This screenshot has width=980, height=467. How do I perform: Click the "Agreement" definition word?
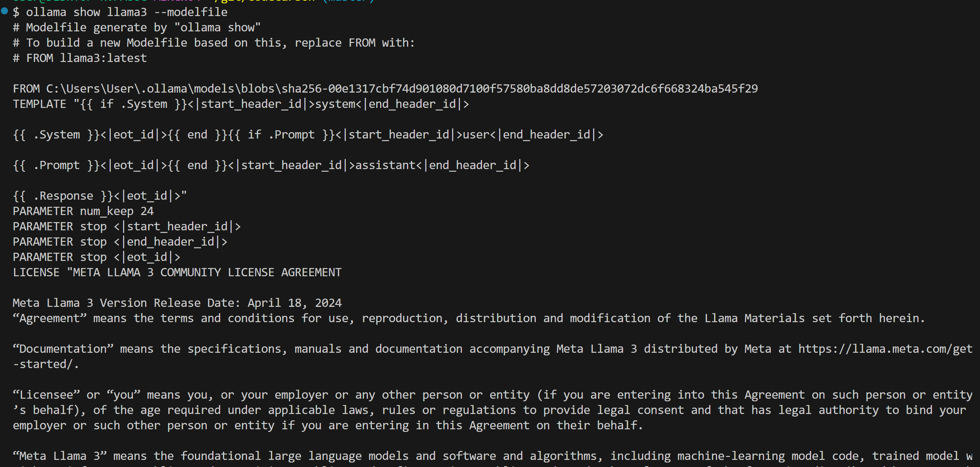[50, 318]
